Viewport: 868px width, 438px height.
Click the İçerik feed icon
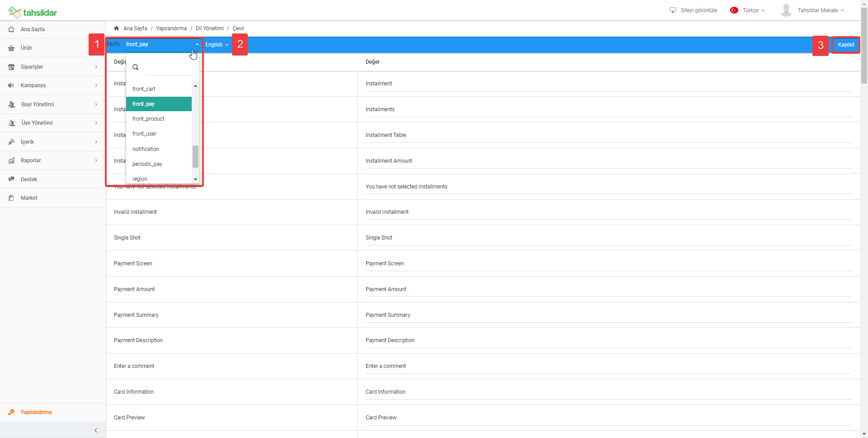point(11,142)
